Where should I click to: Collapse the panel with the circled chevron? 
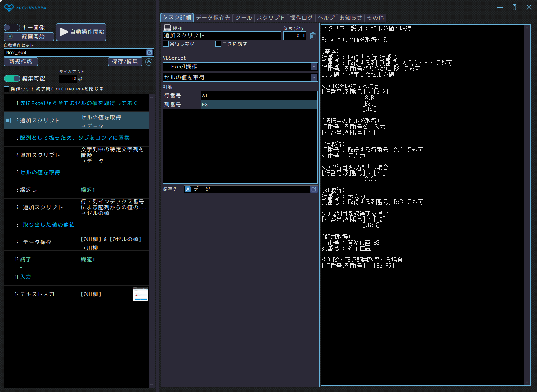[149, 62]
